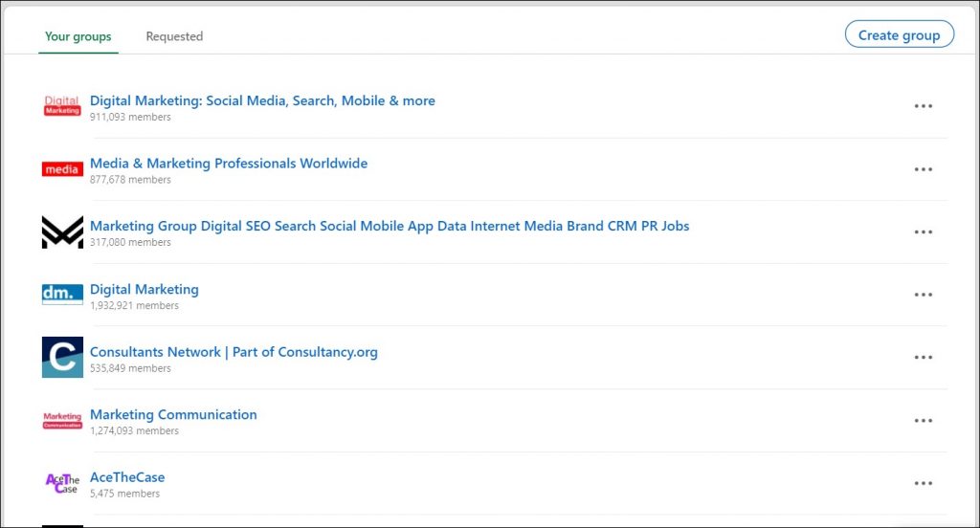This screenshot has width=980, height=528.
Task: Switch to the Requested tab
Action: (x=174, y=36)
